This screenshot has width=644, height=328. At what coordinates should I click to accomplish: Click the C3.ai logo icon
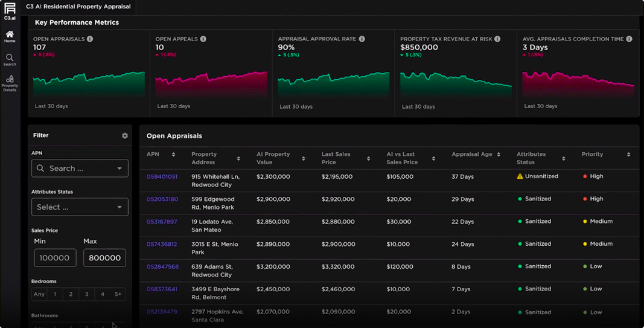10,9
